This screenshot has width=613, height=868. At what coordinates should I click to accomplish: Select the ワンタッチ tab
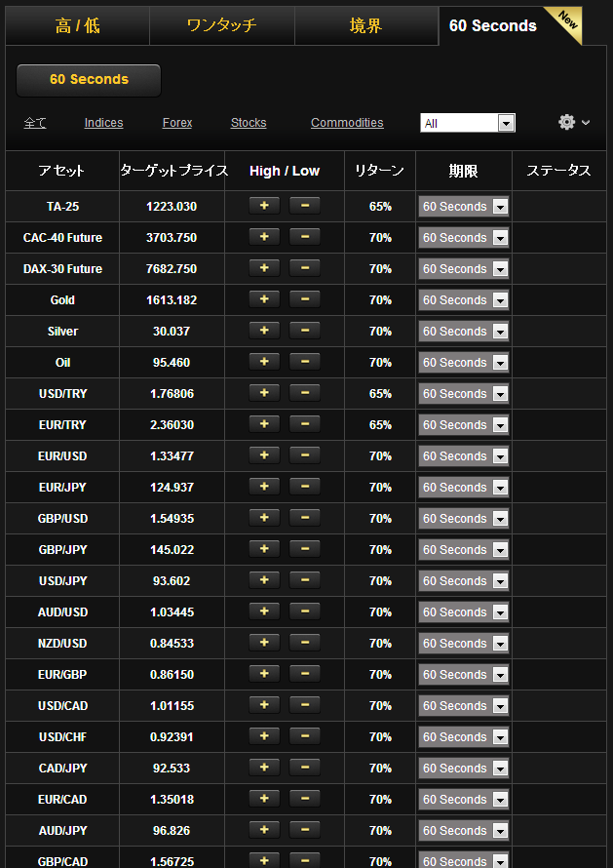pos(221,25)
